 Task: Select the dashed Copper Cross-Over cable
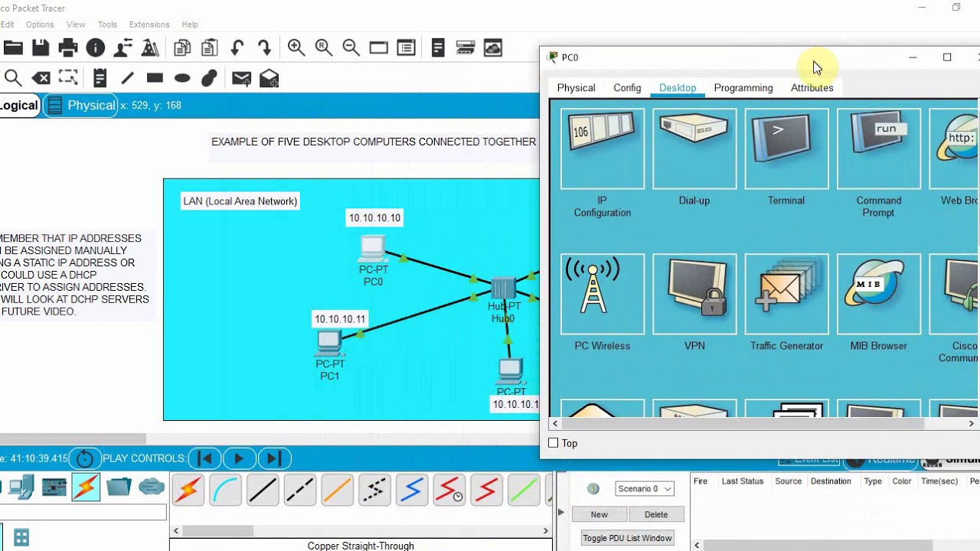coord(299,490)
